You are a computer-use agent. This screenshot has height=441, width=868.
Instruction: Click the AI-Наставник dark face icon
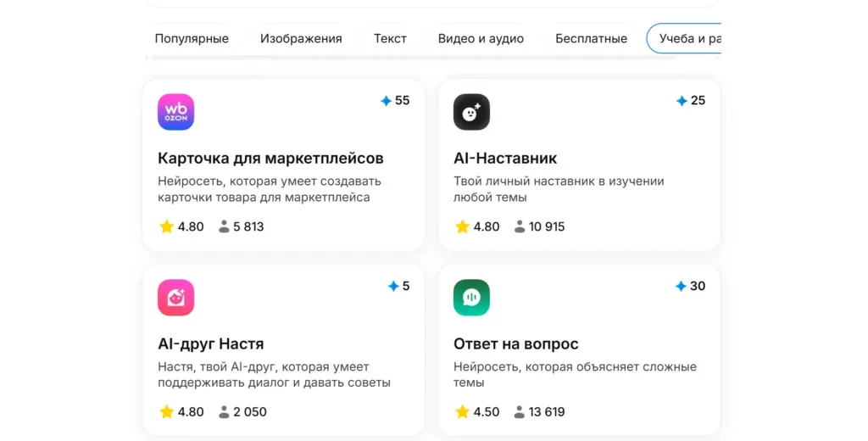click(471, 112)
